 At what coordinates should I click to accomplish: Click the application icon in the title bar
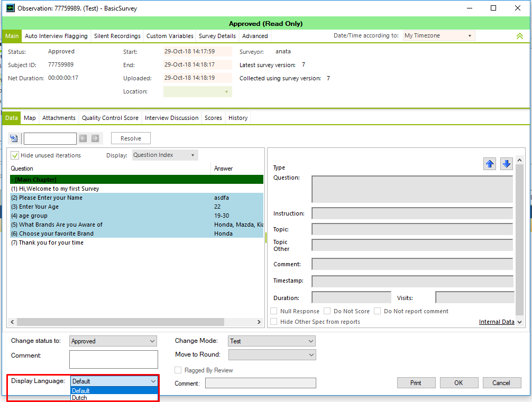coord(11,8)
